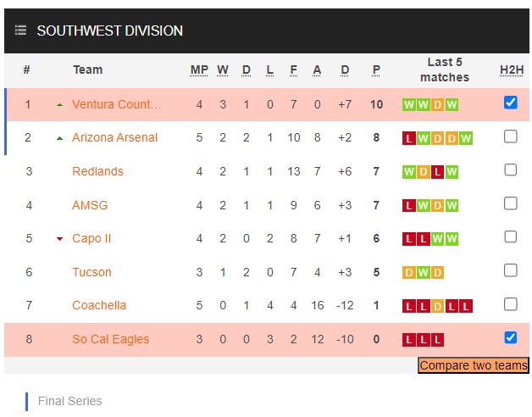Click Tucson's green W result badge
This screenshot has width=532, height=417.
423,273
